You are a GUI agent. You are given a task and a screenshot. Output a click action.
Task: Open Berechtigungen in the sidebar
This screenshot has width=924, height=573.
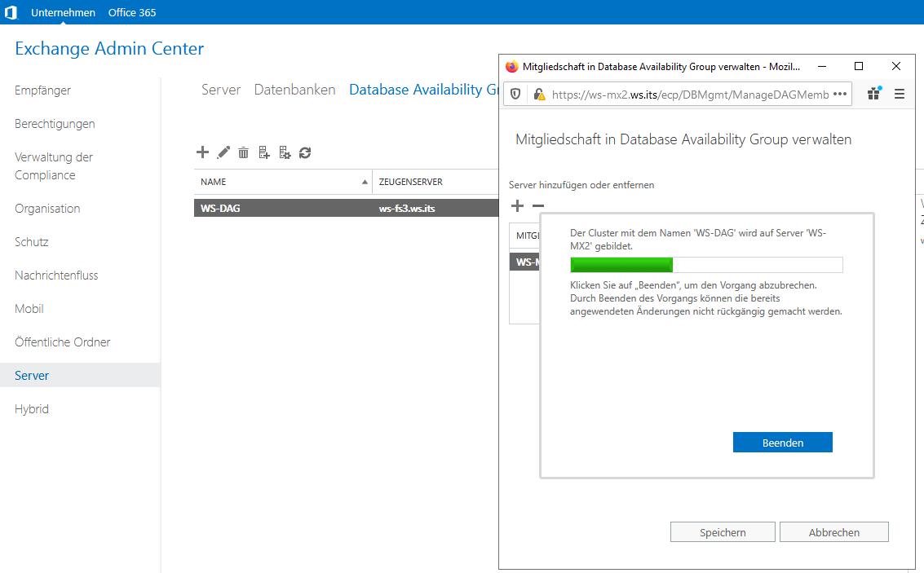click(x=55, y=124)
